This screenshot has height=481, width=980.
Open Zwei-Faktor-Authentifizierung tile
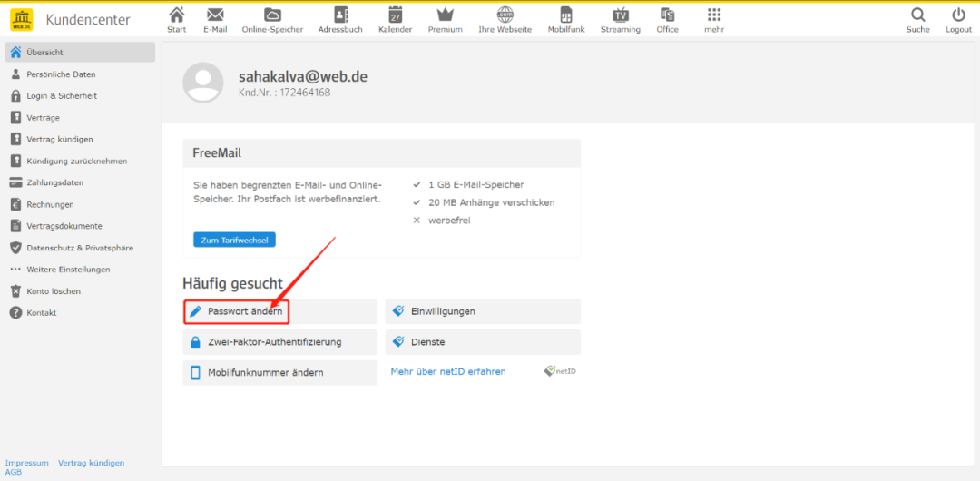coord(280,342)
